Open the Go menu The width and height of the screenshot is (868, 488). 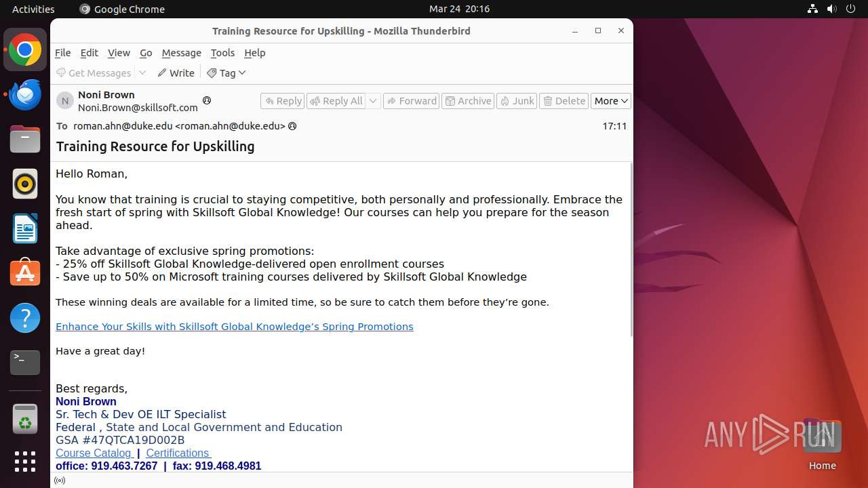(146, 53)
